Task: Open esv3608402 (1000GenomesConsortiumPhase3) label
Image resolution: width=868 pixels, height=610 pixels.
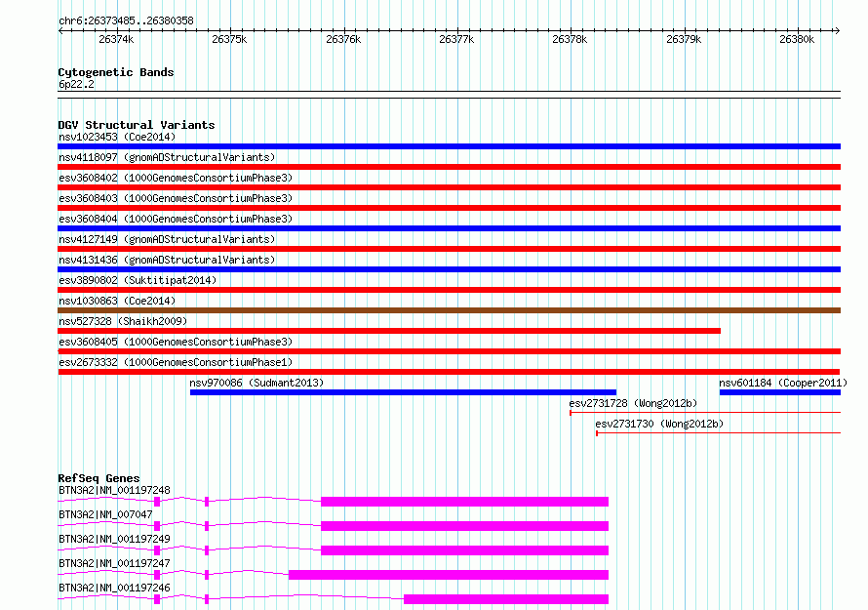Action: click(x=176, y=178)
